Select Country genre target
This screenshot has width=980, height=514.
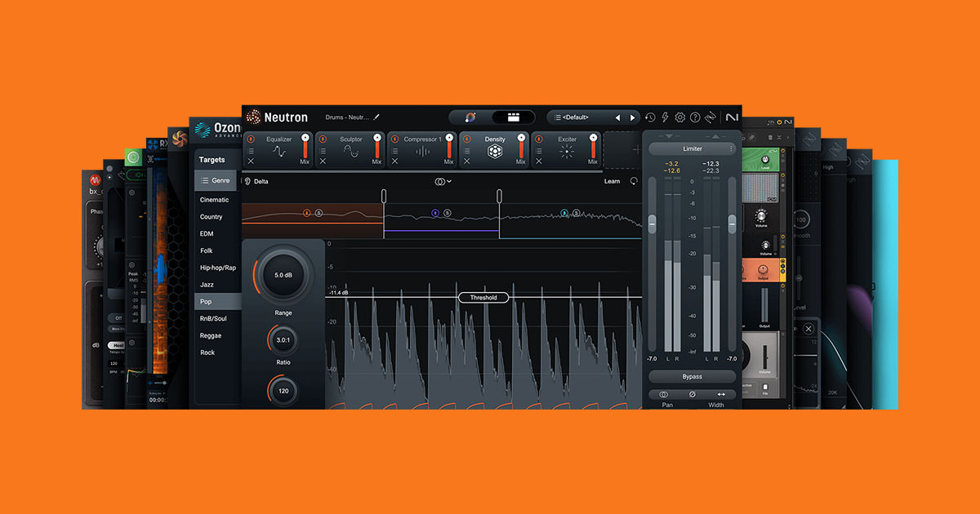point(211,217)
